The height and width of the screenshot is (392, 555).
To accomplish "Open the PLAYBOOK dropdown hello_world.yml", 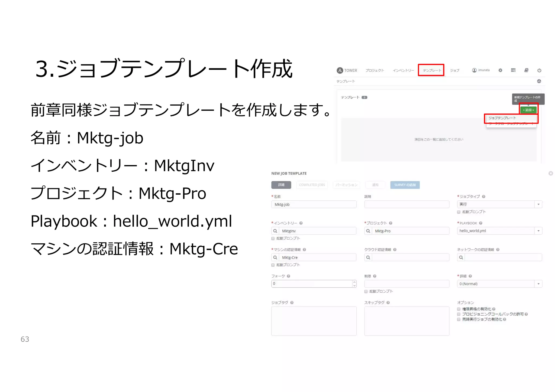I will point(499,231).
